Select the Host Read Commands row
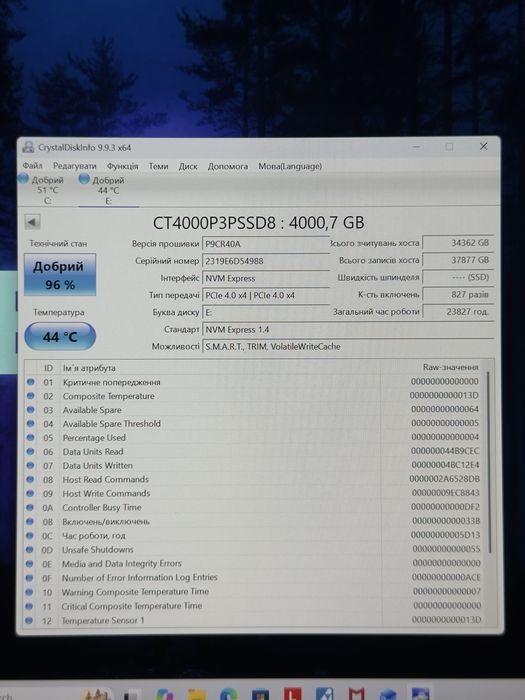 tap(254, 479)
